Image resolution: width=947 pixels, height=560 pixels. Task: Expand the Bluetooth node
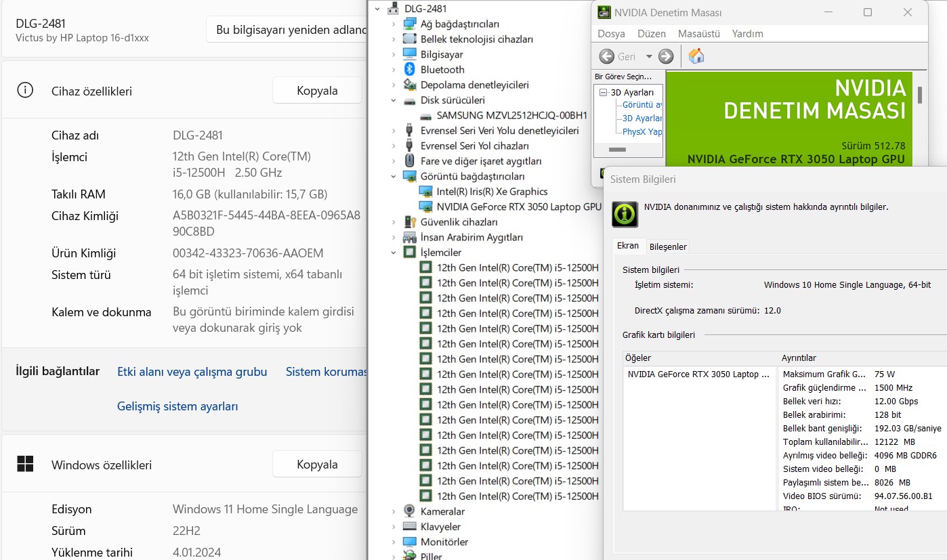393,70
